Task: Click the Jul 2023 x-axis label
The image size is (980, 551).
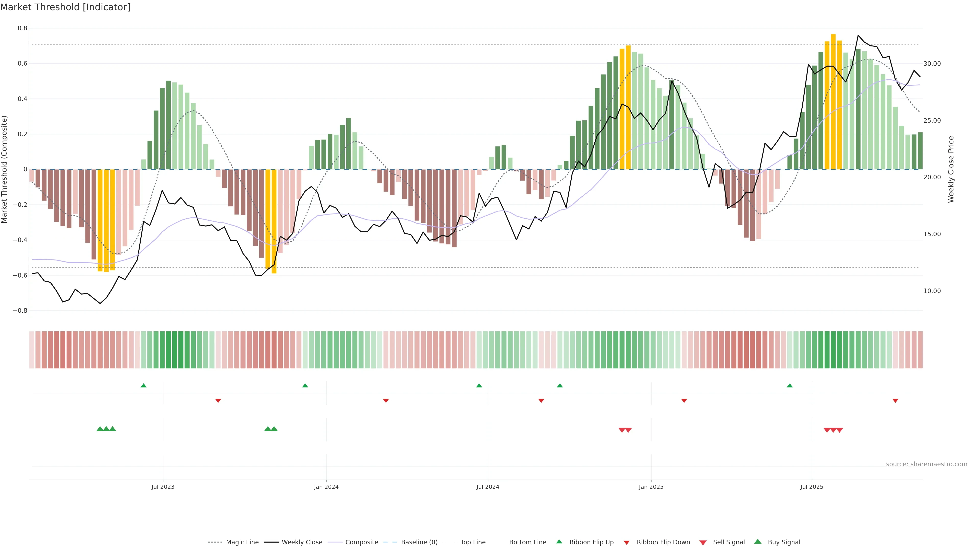Action: pyautogui.click(x=163, y=487)
